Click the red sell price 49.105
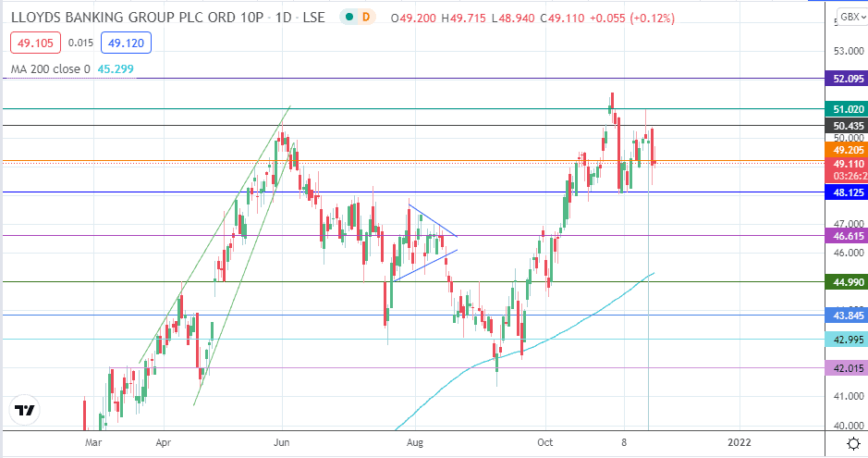The image size is (868, 458). pyautogui.click(x=35, y=43)
